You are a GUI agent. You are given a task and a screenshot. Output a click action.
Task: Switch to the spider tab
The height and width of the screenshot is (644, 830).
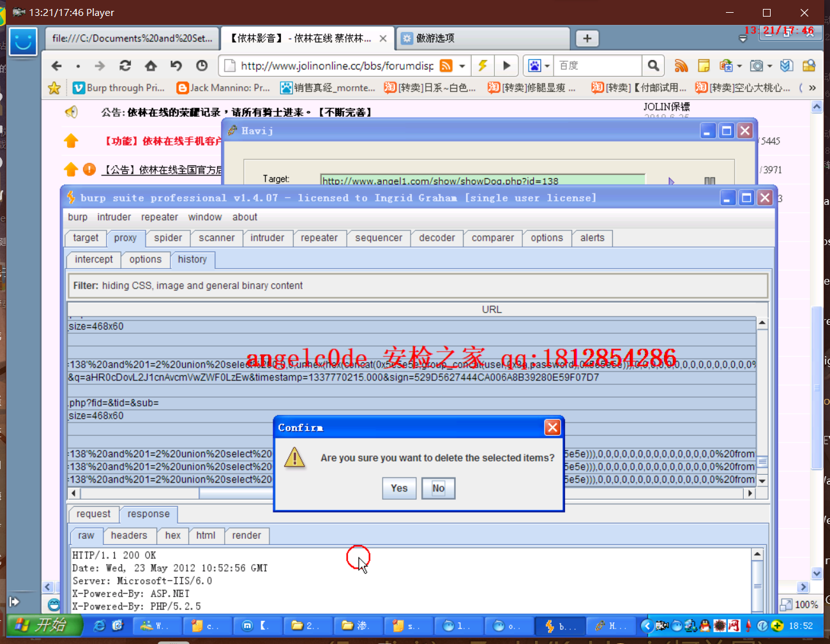click(168, 238)
